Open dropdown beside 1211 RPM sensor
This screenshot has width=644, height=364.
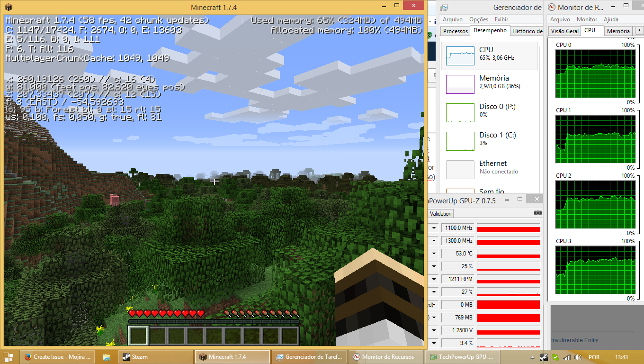[434, 279]
